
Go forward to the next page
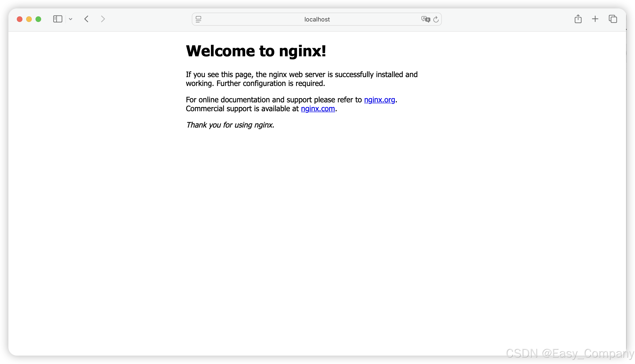click(x=103, y=19)
